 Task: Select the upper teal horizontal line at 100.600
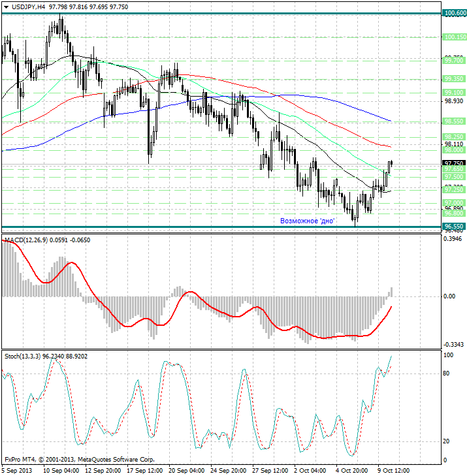[221, 13]
